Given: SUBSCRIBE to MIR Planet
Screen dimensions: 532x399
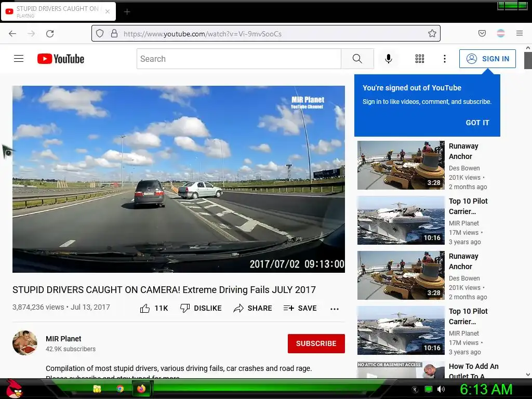Looking at the screenshot, I should tap(316, 343).
